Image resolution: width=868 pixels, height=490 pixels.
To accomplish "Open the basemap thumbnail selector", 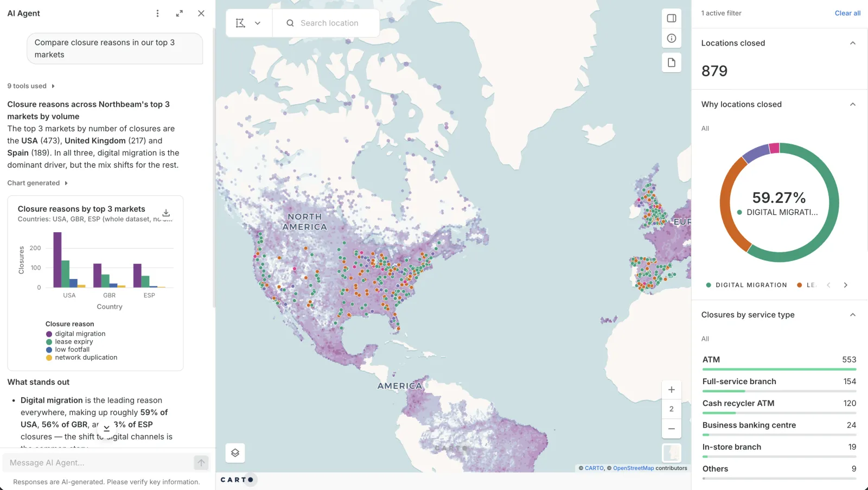I will pos(672,453).
